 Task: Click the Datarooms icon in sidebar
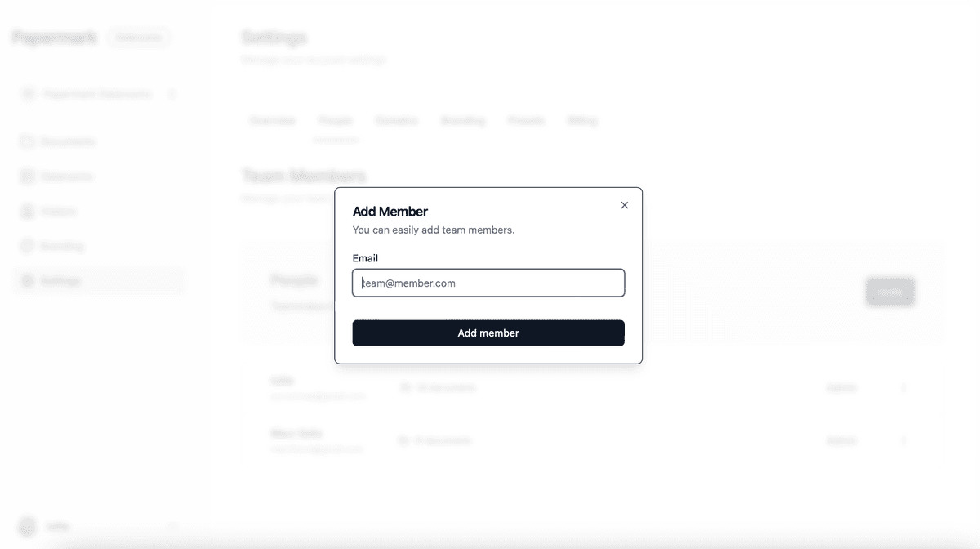(x=27, y=176)
